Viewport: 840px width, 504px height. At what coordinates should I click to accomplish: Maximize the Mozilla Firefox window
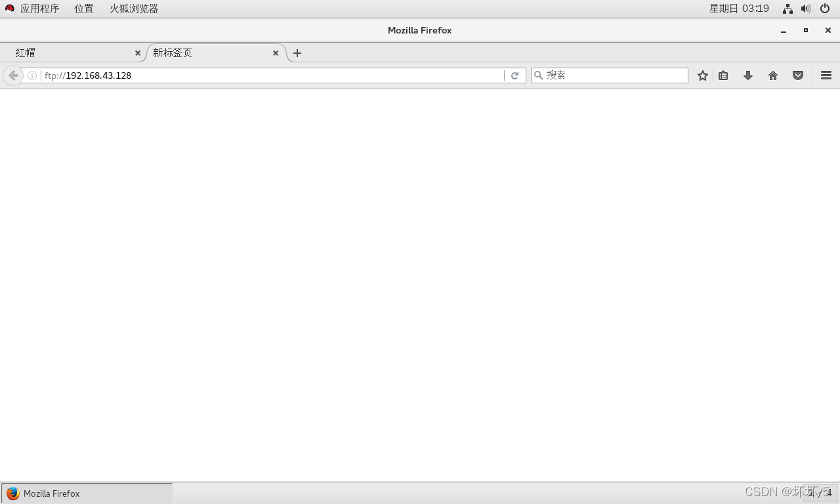point(806,30)
